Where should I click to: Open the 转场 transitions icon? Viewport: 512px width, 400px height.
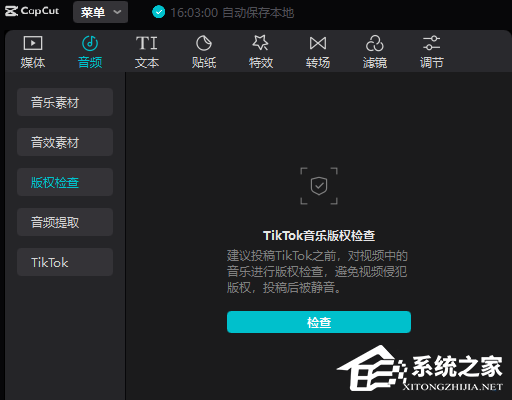(318, 43)
